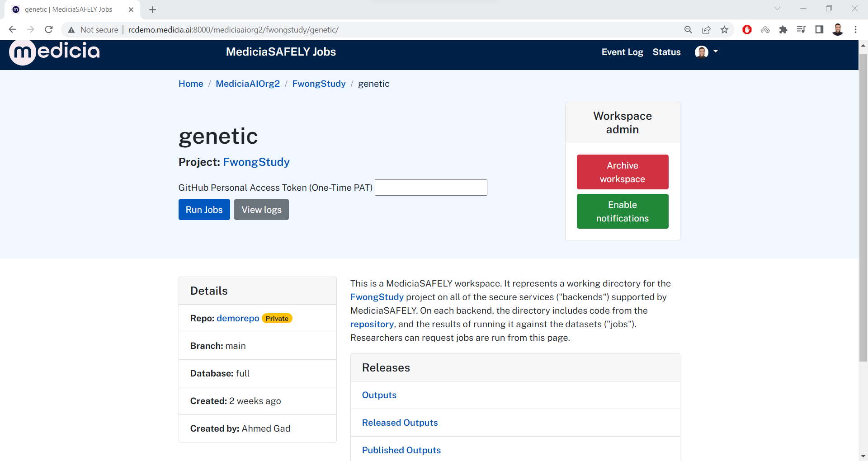Viewport: 868px width, 461px height.
Task: Open the demorepo repository link
Action: pos(238,318)
